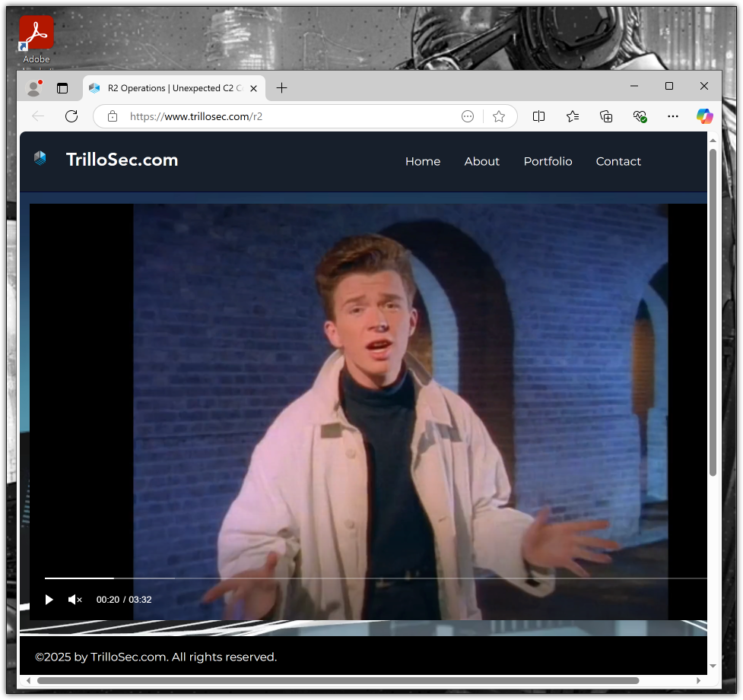743x700 pixels.
Task: View site information lock icon
Action: 113,116
